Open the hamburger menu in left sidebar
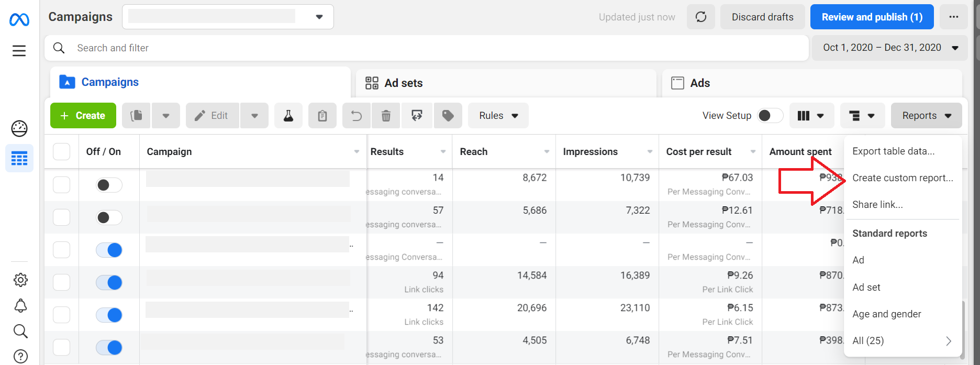Viewport: 980px width, 365px height. point(19,50)
